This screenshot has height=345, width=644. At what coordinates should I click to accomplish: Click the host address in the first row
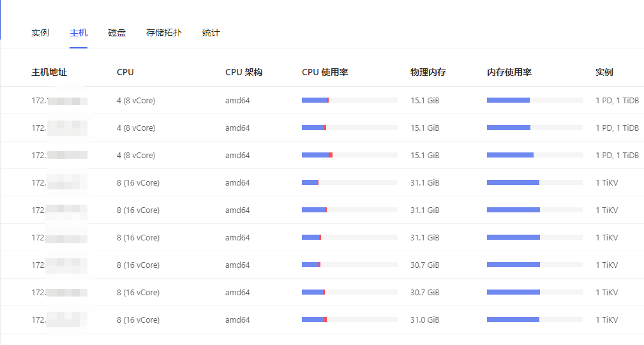59,100
